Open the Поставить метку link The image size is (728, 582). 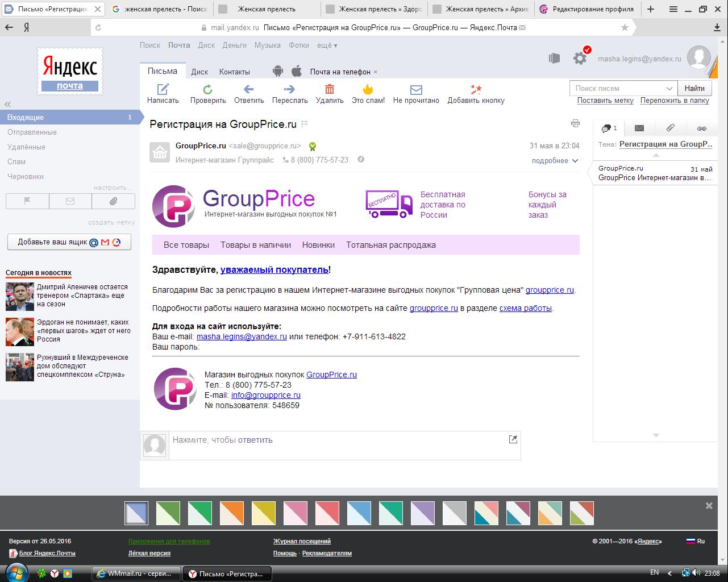pyautogui.click(x=605, y=101)
